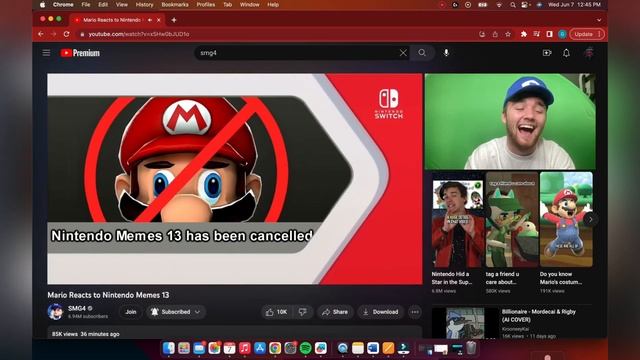Click the title 'Mario Reacts to Nintendo Memes 13'
Screen dimensions: 640x360
point(108,295)
